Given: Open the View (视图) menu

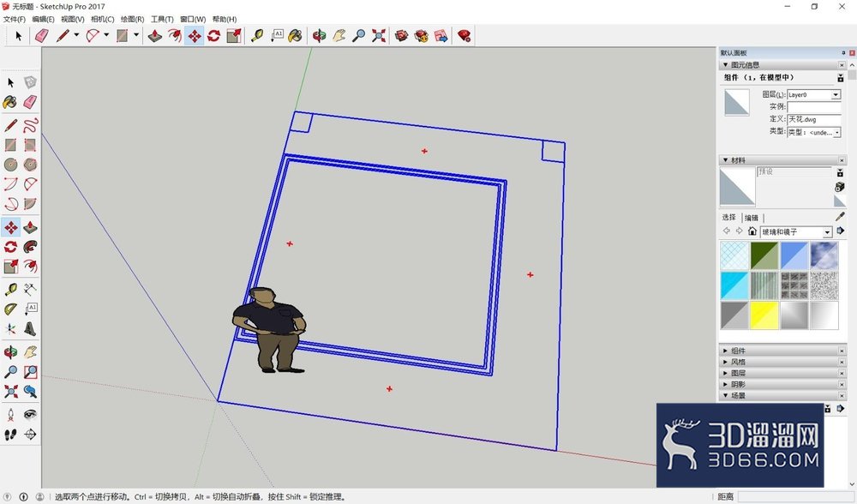Looking at the screenshot, I should [x=73, y=19].
